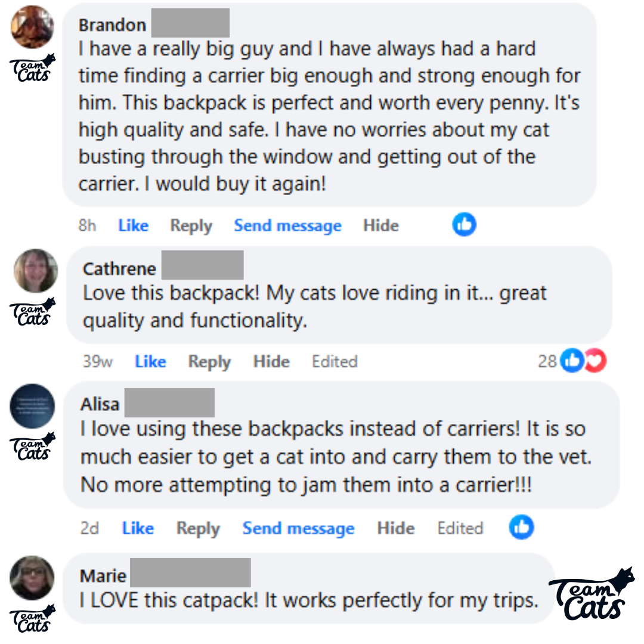Send message to Brandon

(287, 226)
